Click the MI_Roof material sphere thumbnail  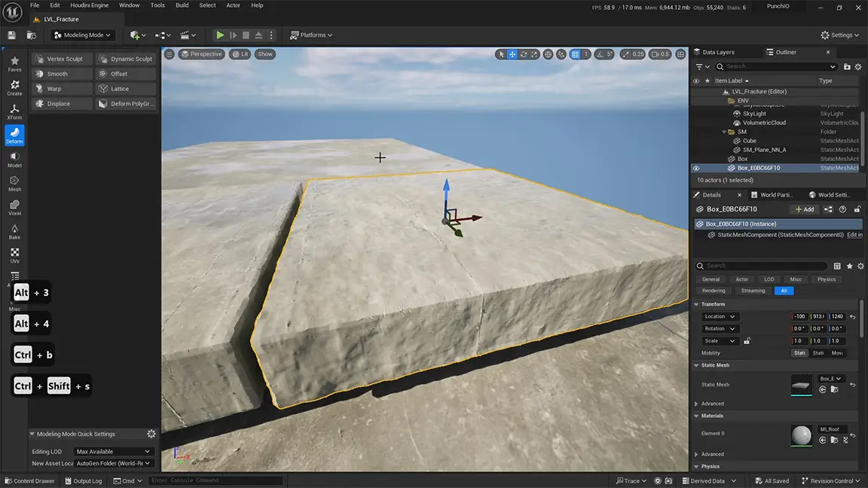point(801,435)
